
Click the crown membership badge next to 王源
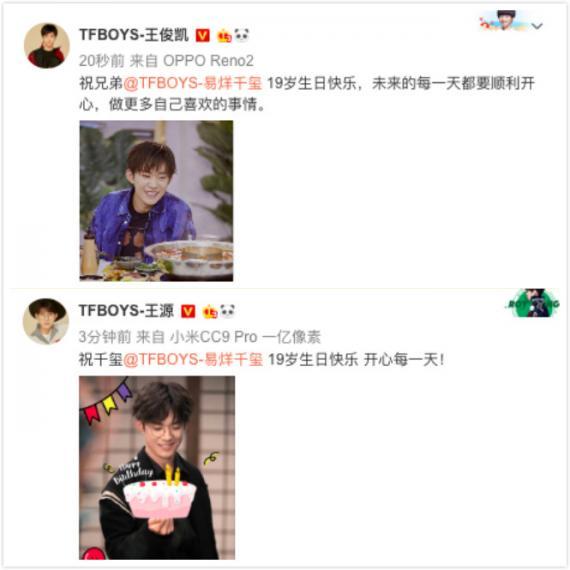click(210, 312)
